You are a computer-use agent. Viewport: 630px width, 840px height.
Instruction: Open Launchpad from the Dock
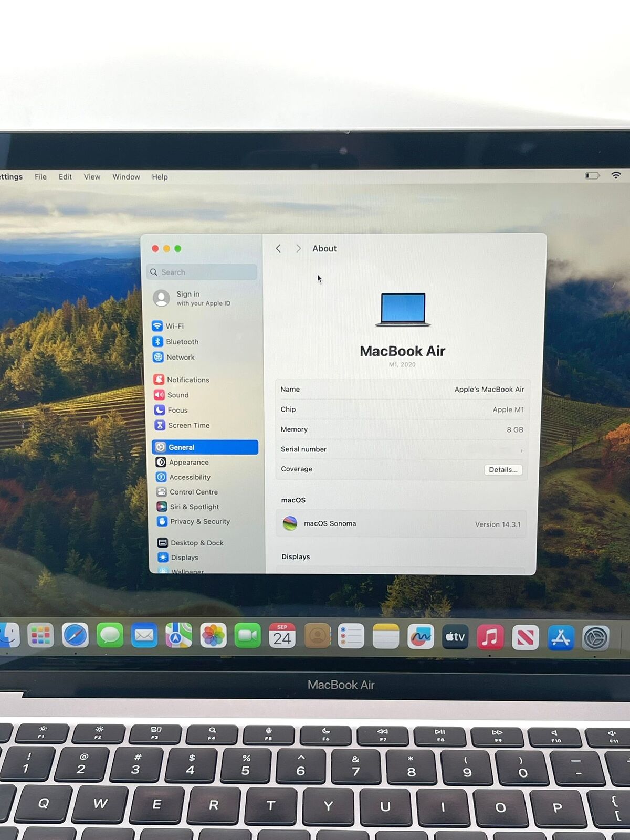[x=40, y=636]
